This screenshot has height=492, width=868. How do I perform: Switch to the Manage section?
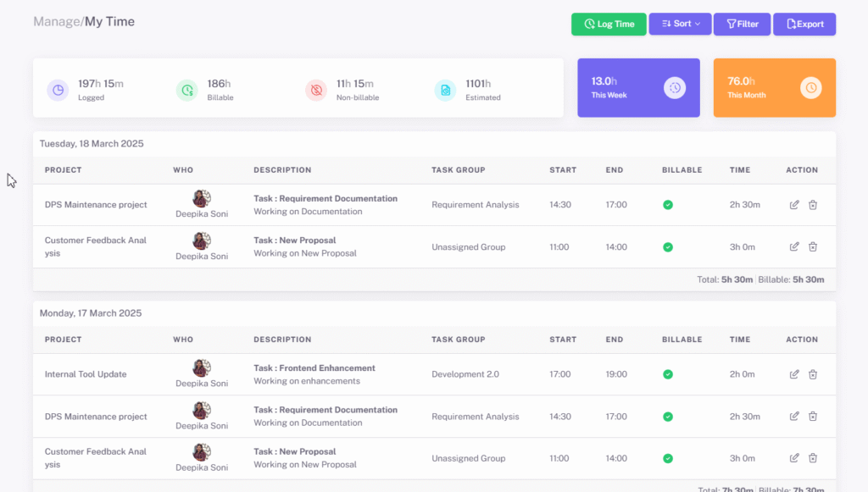[x=55, y=21]
